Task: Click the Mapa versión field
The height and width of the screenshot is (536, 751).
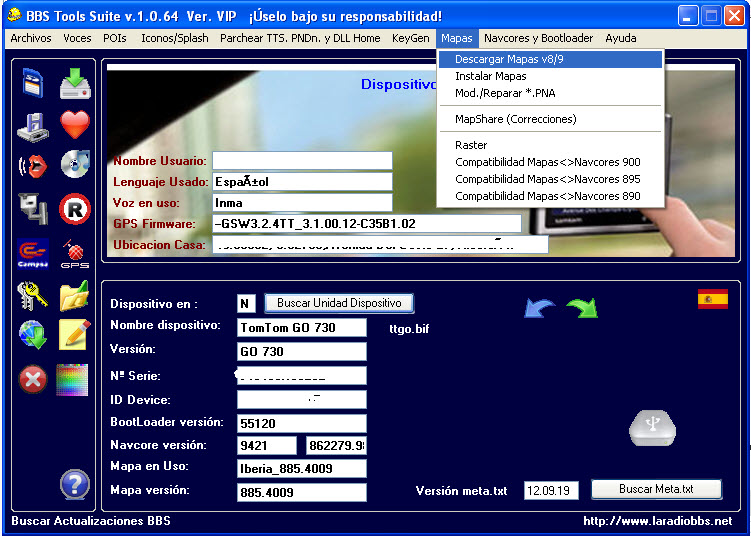Action: 302,492
